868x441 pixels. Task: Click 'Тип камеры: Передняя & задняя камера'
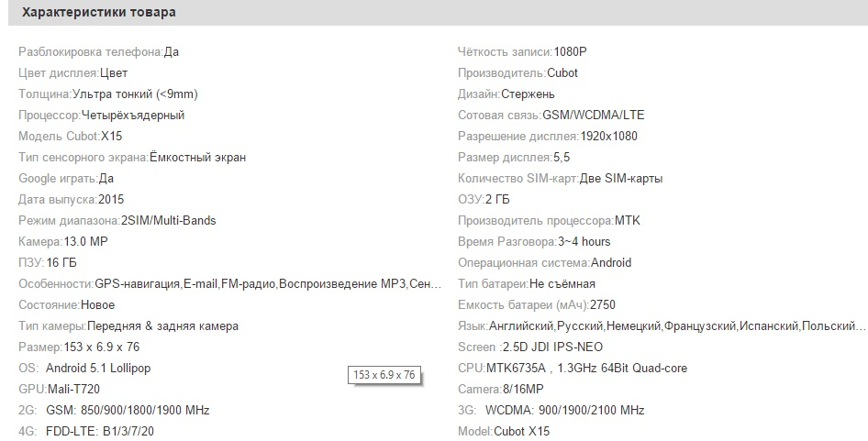tap(128, 325)
